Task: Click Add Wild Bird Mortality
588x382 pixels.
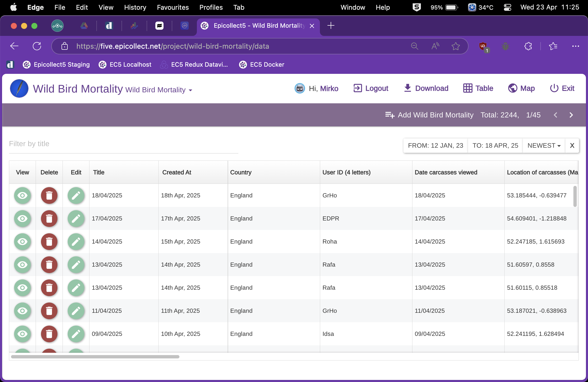Action: (x=429, y=115)
